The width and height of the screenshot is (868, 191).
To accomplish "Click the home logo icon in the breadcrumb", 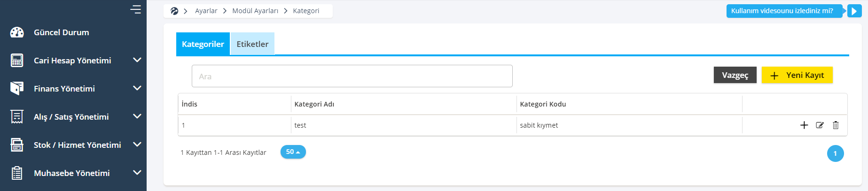I will [174, 11].
